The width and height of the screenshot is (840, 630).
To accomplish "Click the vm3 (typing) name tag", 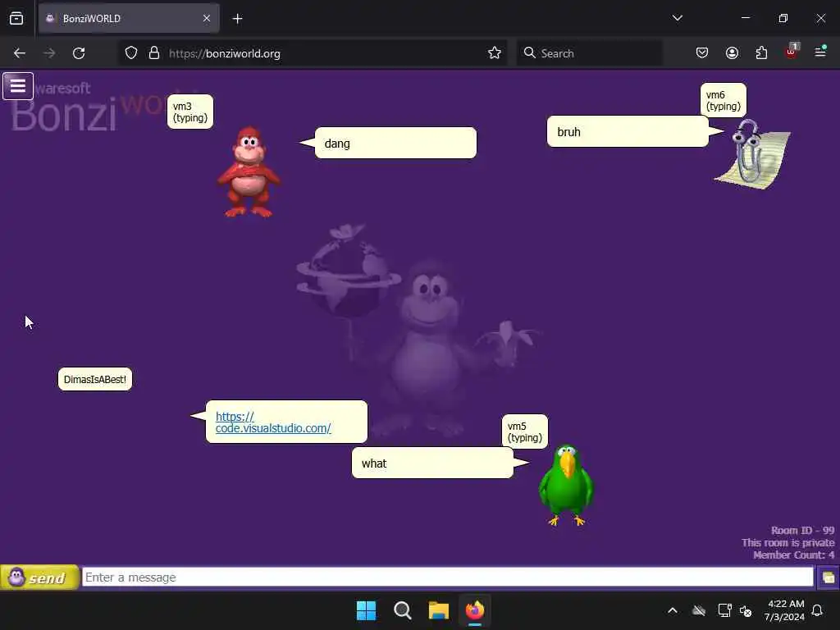I will tap(190, 112).
